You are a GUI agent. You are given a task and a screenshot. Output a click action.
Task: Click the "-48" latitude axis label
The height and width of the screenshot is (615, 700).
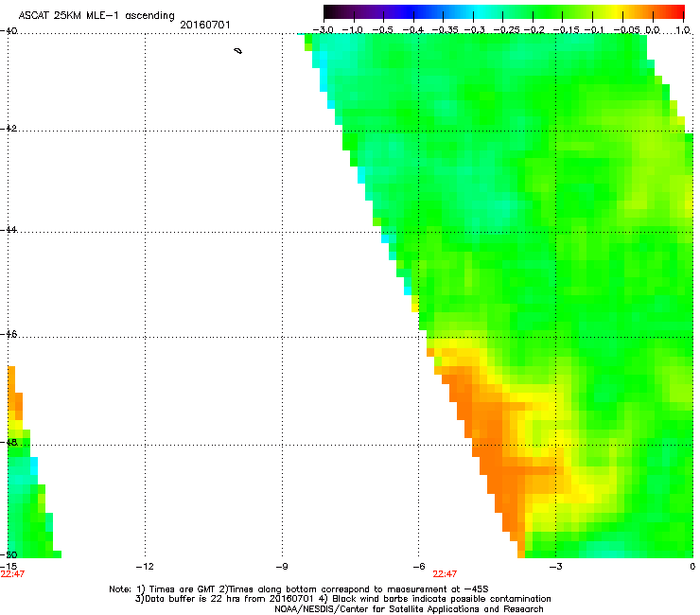[9, 442]
